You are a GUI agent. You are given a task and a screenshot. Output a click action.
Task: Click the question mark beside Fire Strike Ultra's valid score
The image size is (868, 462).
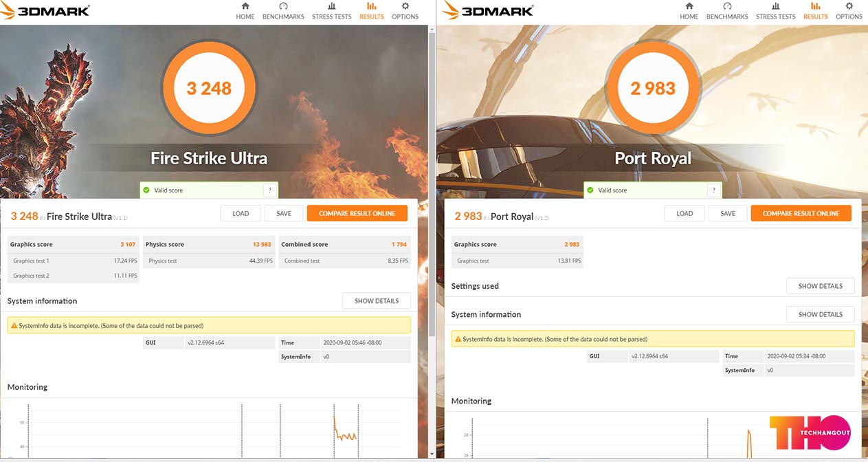269,190
